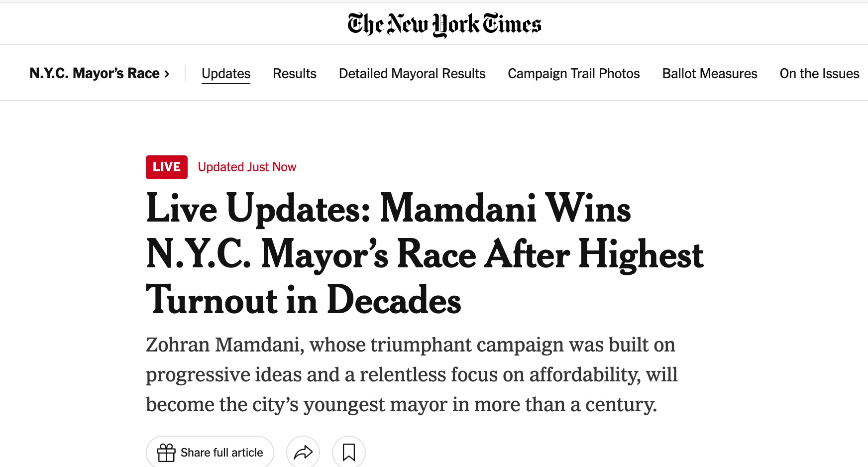Select the Updates tab

pyautogui.click(x=226, y=73)
